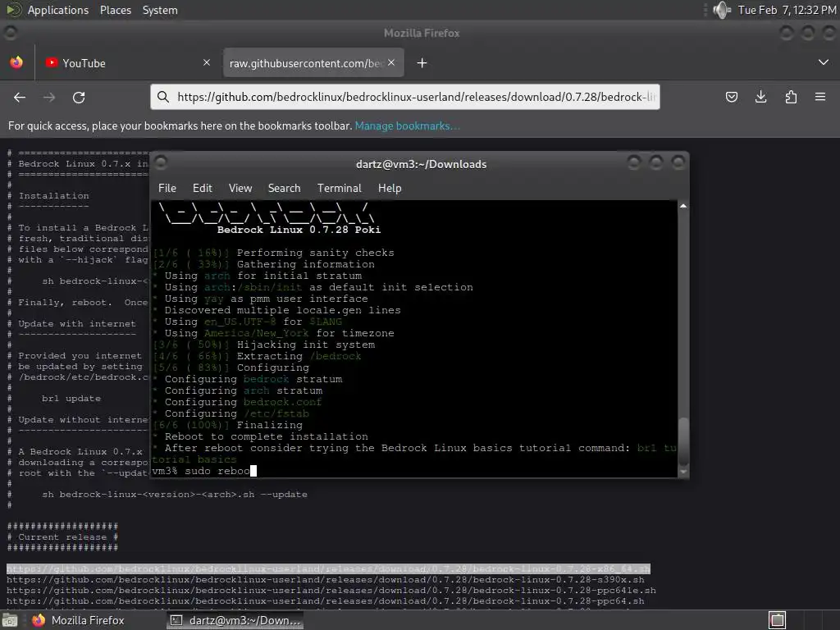Open the Firefox hamburger application menu

pyautogui.click(x=820, y=97)
